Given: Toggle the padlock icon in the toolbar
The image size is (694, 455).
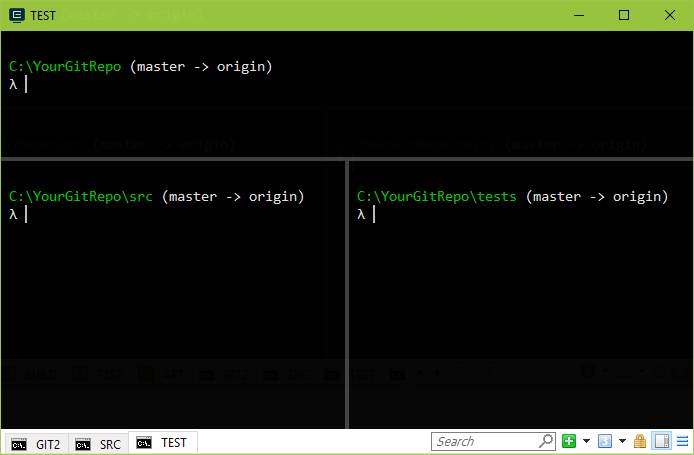Looking at the screenshot, I should 640,441.
